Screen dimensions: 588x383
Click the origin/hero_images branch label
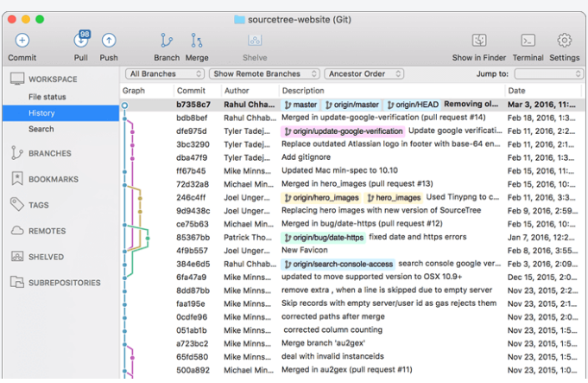[321, 197]
